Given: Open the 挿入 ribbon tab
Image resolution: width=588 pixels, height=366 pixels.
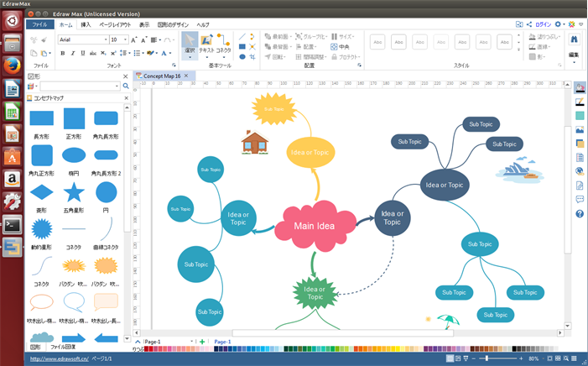Looking at the screenshot, I should 86,25.
